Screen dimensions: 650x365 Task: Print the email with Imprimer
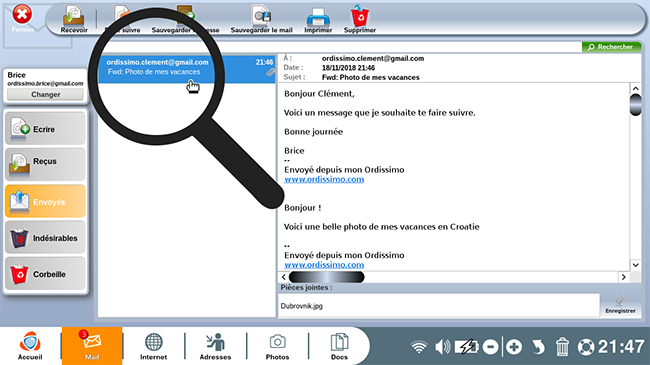point(318,19)
